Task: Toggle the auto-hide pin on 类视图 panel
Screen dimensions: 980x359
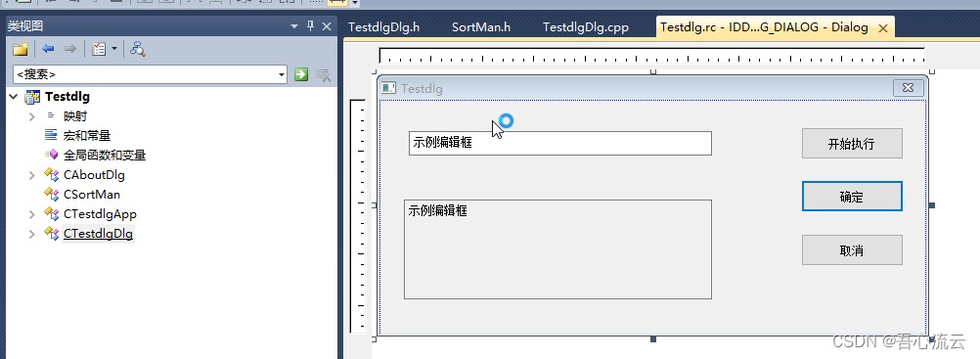Action: click(311, 26)
